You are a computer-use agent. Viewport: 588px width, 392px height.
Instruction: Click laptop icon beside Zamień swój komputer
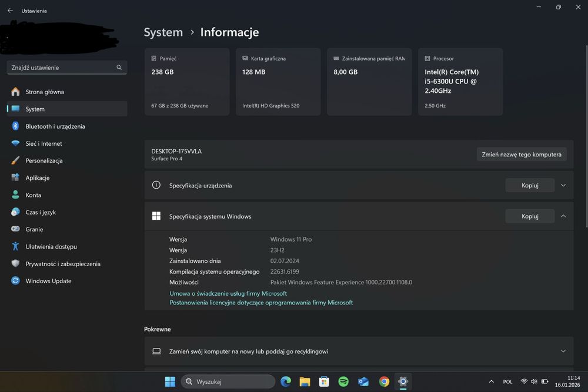click(x=156, y=351)
